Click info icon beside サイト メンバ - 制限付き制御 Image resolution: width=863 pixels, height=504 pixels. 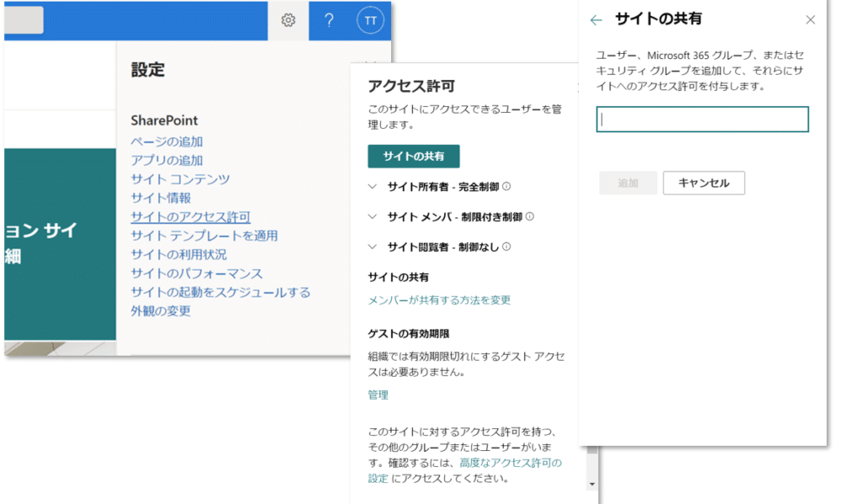click(x=529, y=217)
